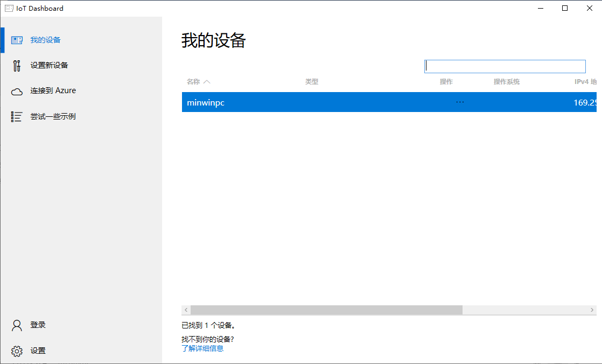Screen dimensions: 602x364
Task: Collapse the name sort chevron
Action: pyautogui.click(x=206, y=81)
